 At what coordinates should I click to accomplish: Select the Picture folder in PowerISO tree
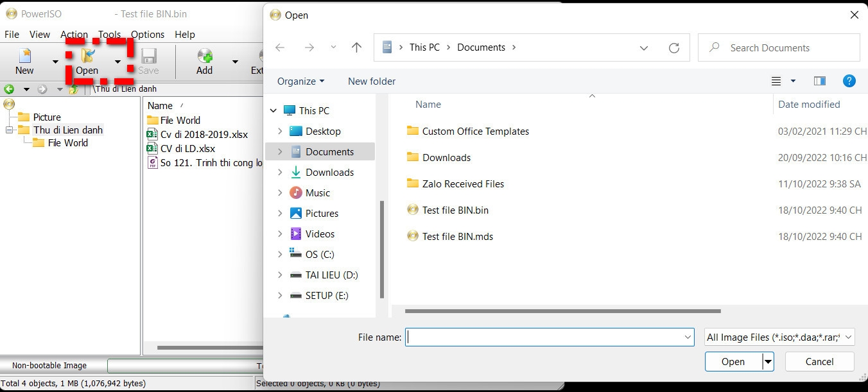[x=47, y=117]
